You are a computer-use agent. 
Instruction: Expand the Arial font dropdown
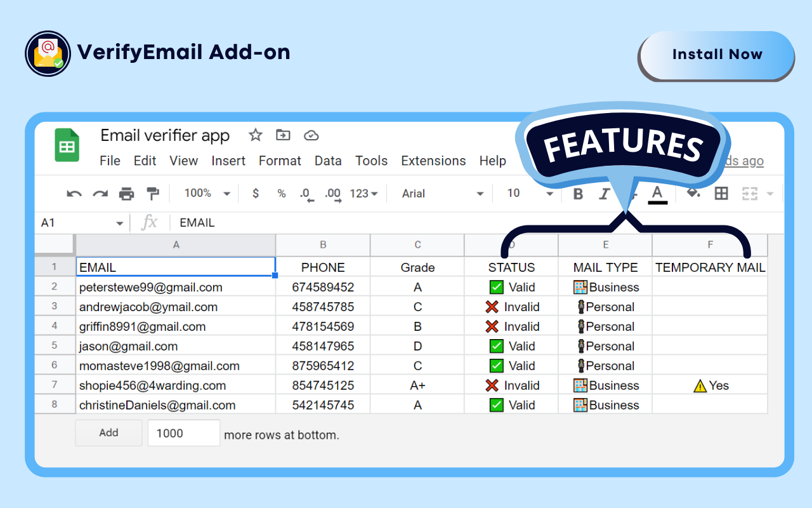480,194
